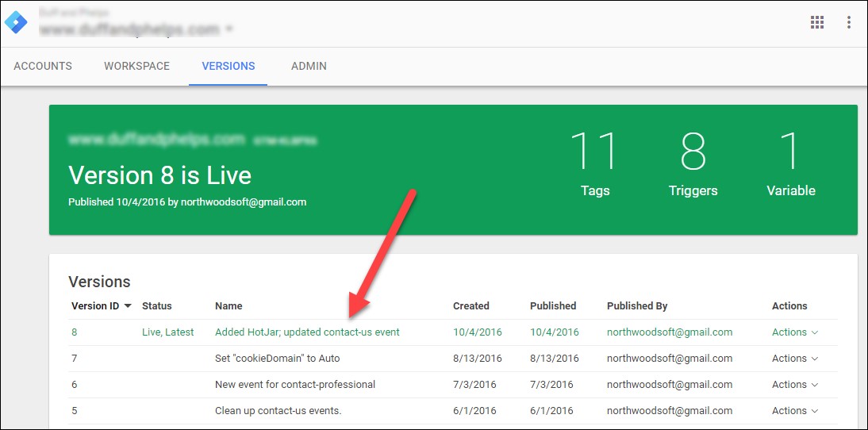This screenshot has width=868, height=430.
Task: Click the 'Version 8 is Live' heading
Action: 160,175
